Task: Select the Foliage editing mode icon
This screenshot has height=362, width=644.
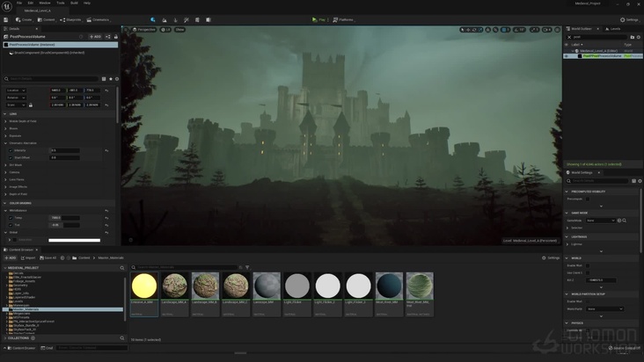Action: point(175,18)
